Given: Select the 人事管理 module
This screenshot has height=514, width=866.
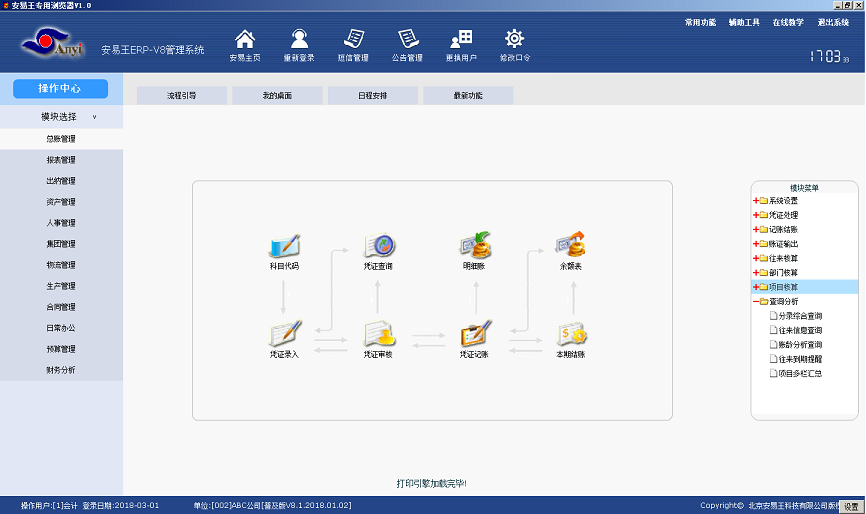Looking at the screenshot, I should click(61, 223).
